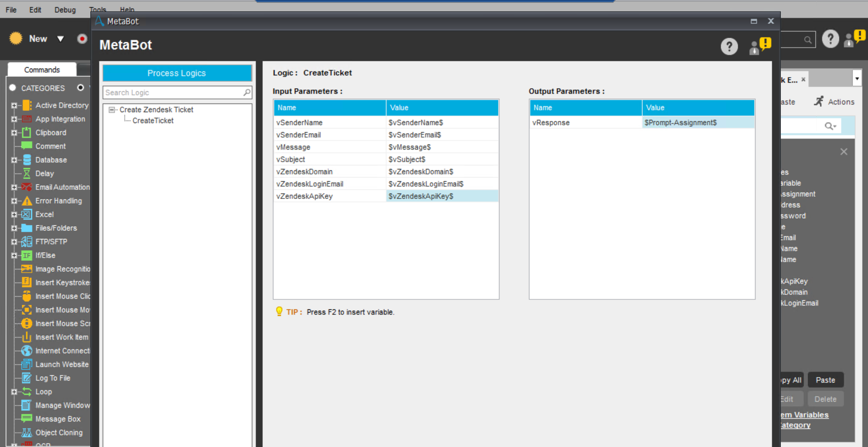
Task: Select the CATEGORIES radio button
Action: coord(13,88)
